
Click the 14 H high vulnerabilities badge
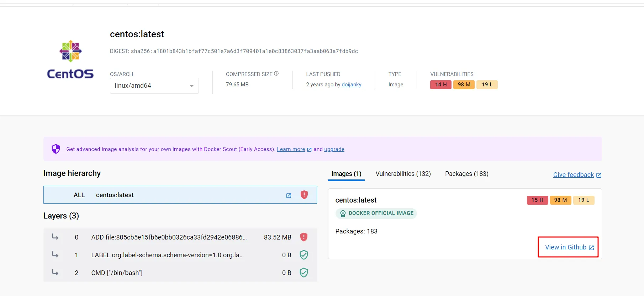click(441, 85)
